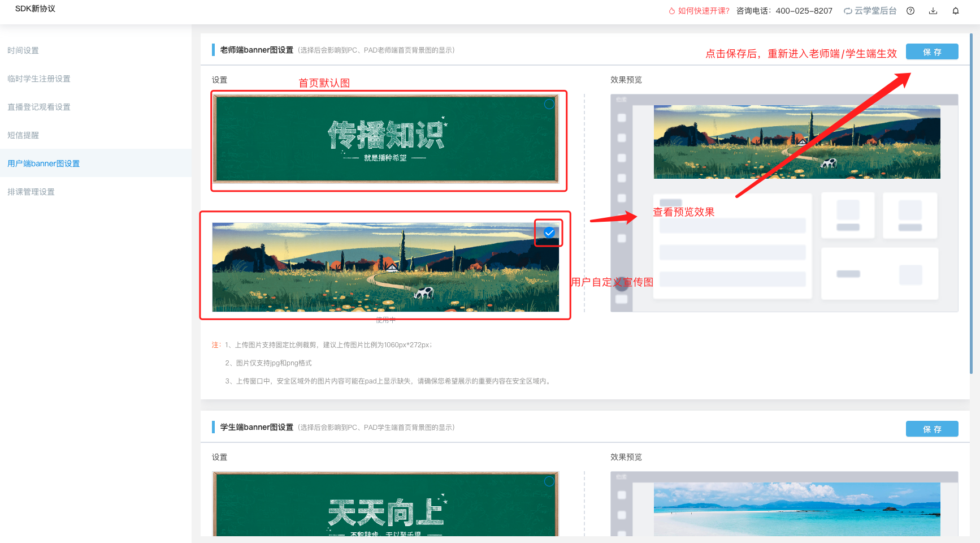980x543 pixels.
Task: Save the student banner settings
Action: 932,429
